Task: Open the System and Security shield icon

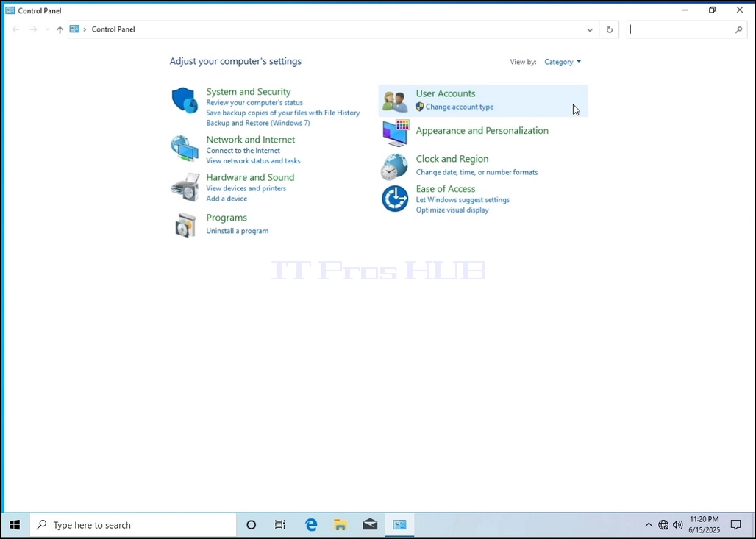Action: [x=185, y=100]
